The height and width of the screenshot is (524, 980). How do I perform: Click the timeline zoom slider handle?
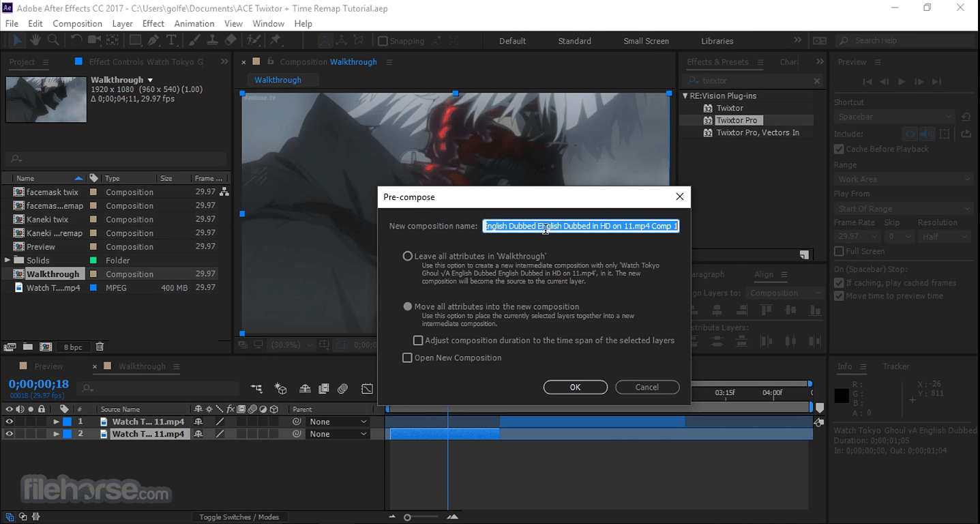(x=407, y=517)
